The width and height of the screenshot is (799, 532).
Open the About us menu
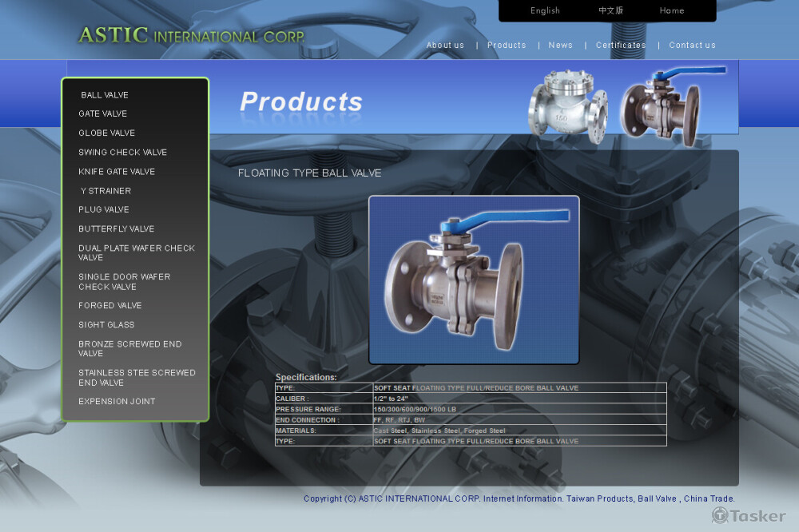445,46
